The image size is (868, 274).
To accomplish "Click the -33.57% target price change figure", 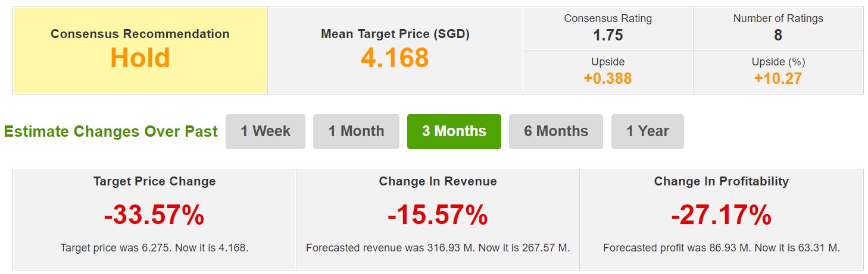I will [154, 215].
